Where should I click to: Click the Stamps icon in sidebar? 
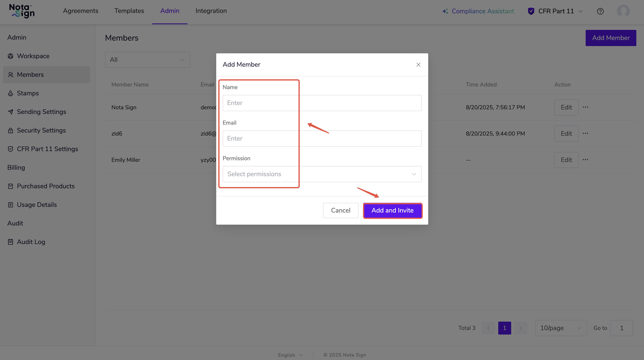tap(10, 93)
